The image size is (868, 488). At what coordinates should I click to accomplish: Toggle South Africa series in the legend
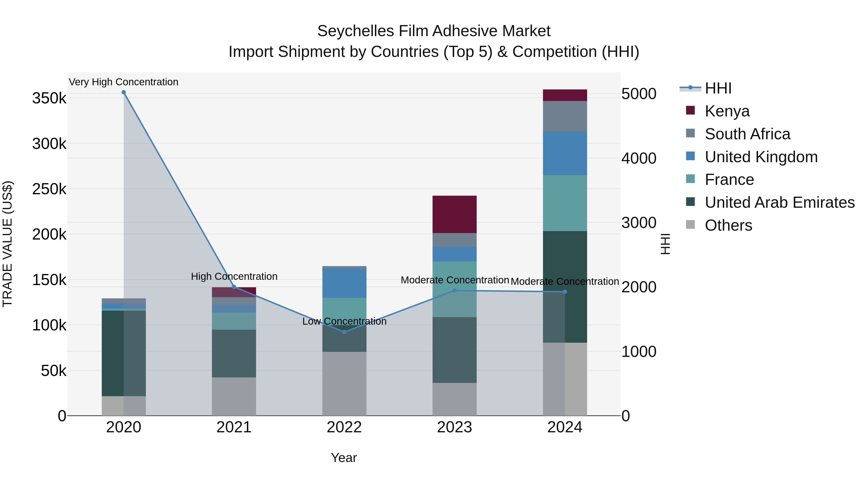tap(738, 134)
